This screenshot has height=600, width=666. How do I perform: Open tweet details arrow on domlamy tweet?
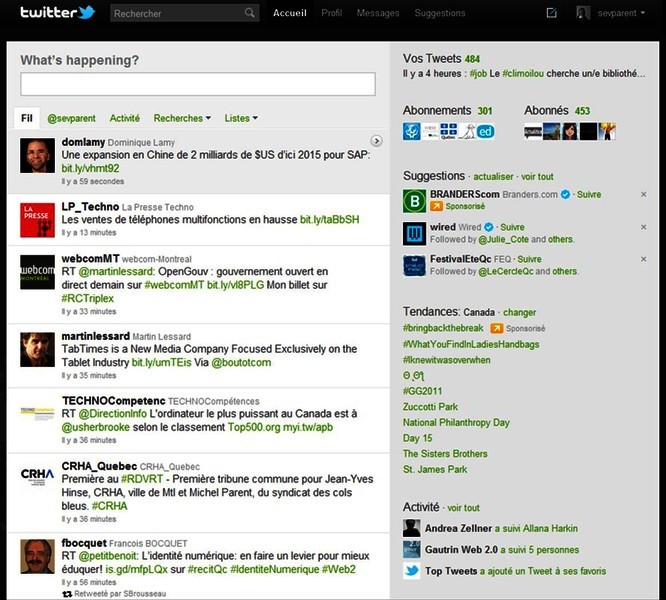(376, 141)
